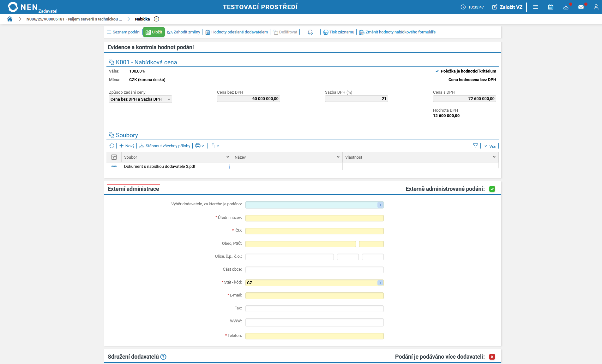602x364 pixels.
Task: Click the refresh icon in Soubory toolbar
Action: [x=111, y=146]
